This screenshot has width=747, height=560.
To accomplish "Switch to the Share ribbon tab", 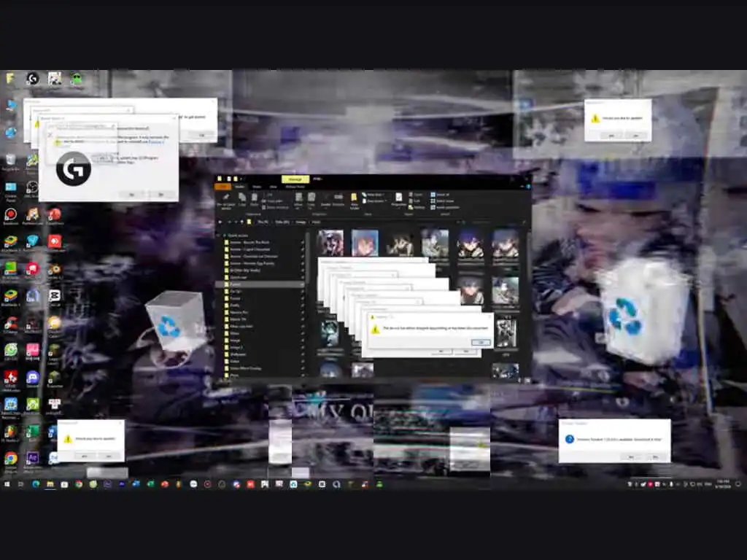I will [x=257, y=187].
